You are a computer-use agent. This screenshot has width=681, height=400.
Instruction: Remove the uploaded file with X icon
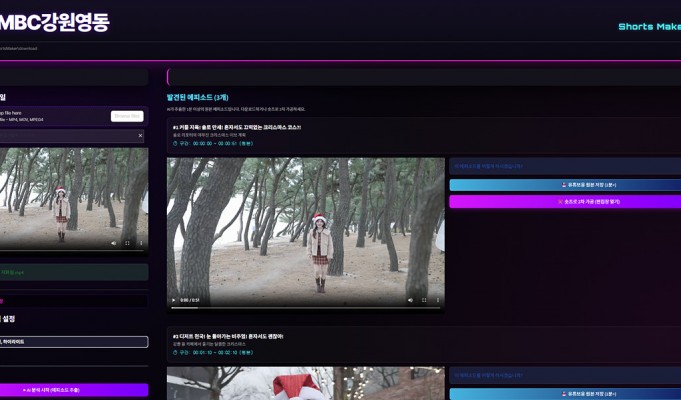tap(140, 135)
